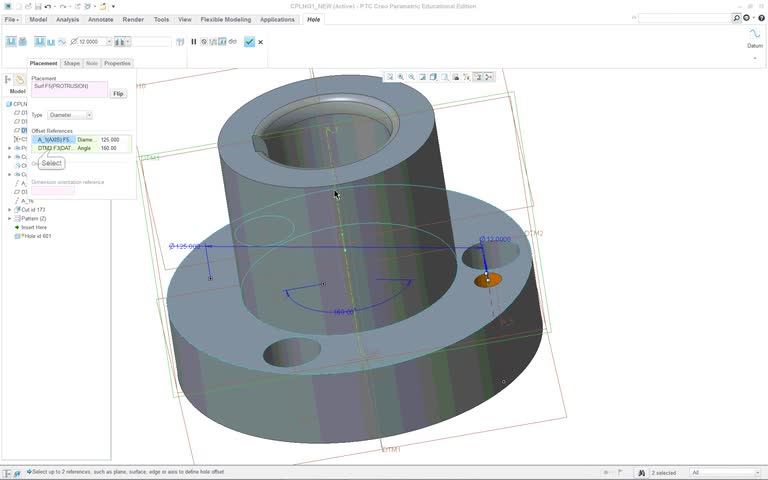
Task: Click the Model tab in navigator
Action: [17, 91]
